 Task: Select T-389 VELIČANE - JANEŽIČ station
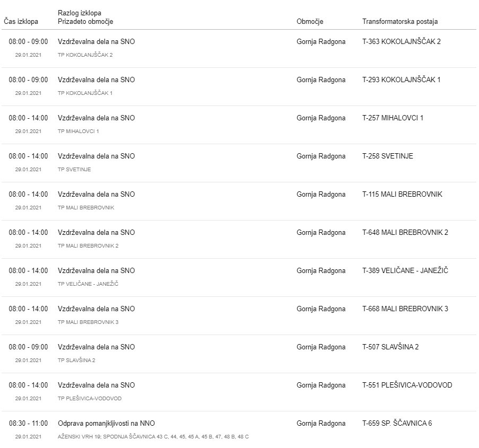tap(405, 270)
